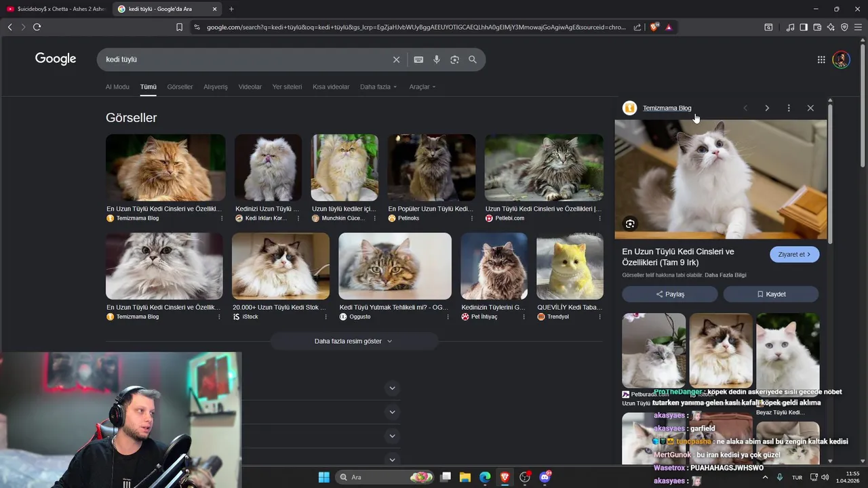The height and width of the screenshot is (488, 868).
Task: Click the browser address bar URL
Action: [416, 27]
